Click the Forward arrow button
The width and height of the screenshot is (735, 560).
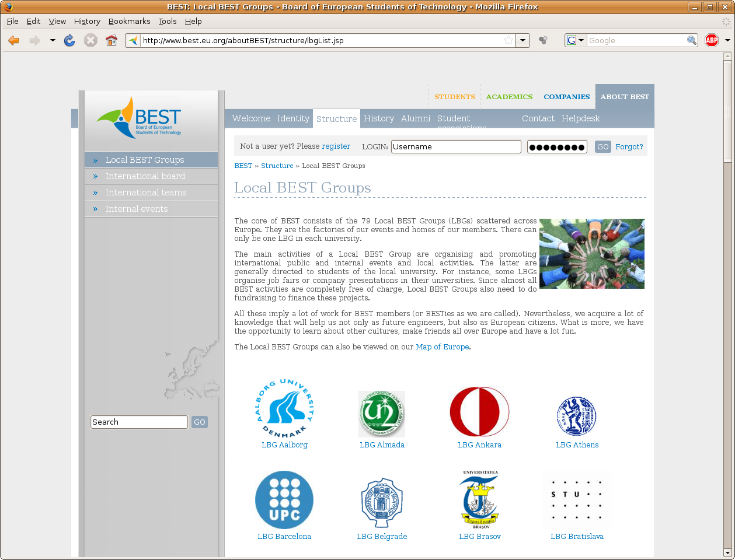pyautogui.click(x=35, y=40)
